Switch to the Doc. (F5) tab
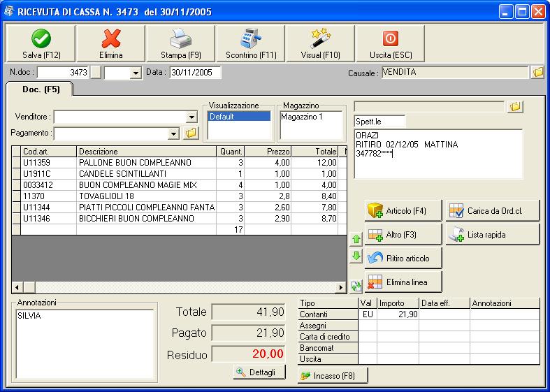 [41, 89]
